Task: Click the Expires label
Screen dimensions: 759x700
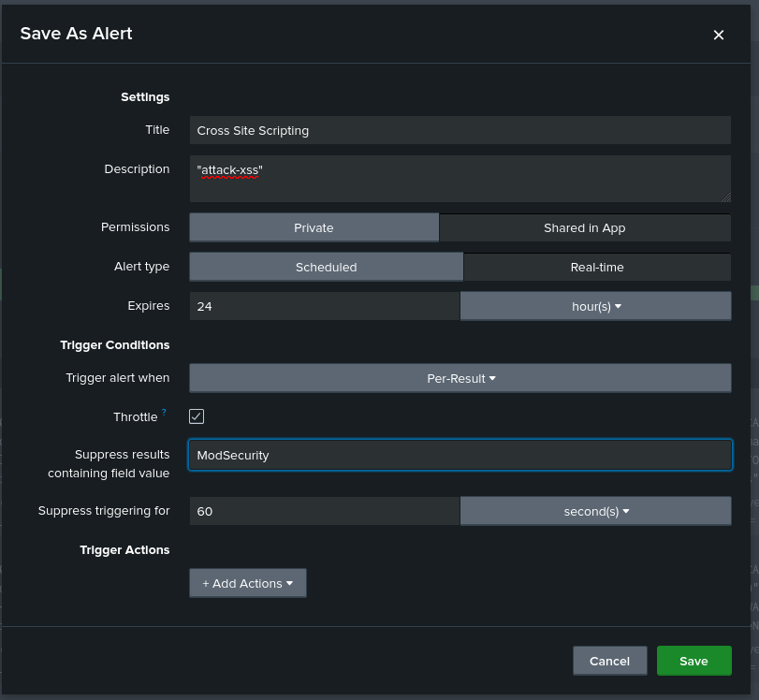Action: point(149,305)
